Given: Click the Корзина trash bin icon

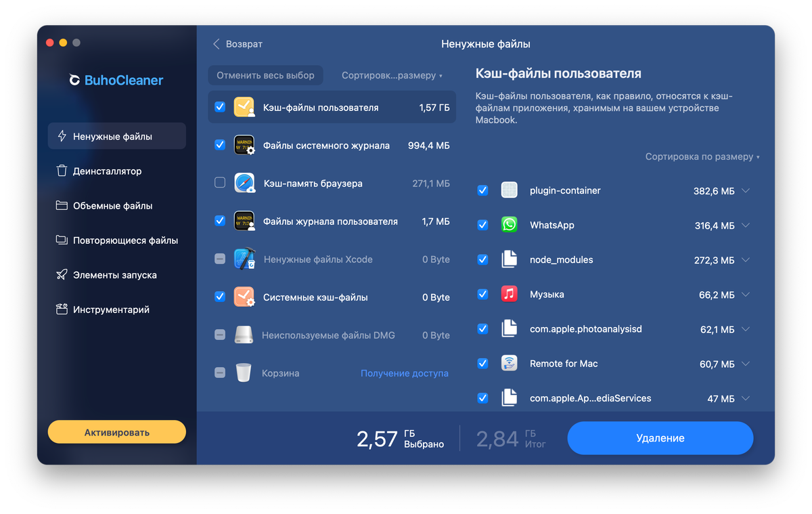Looking at the screenshot, I should pos(244,373).
